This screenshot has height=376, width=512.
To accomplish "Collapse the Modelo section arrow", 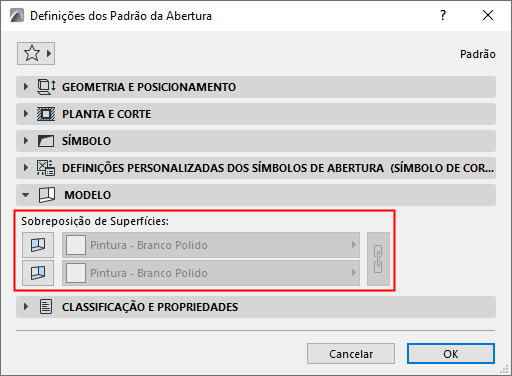I will coord(26,195).
